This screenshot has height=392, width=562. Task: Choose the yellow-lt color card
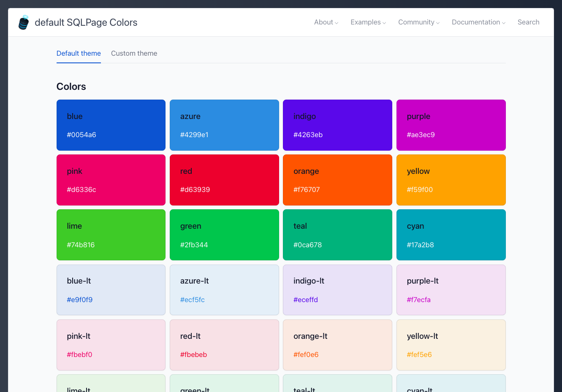[x=451, y=345]
